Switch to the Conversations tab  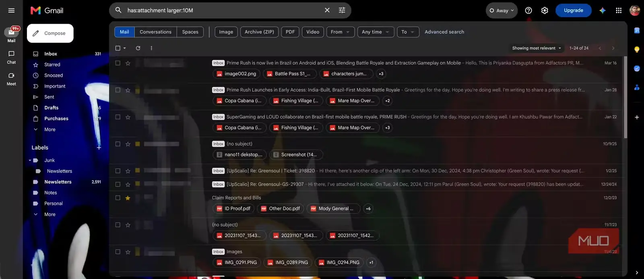155,32
